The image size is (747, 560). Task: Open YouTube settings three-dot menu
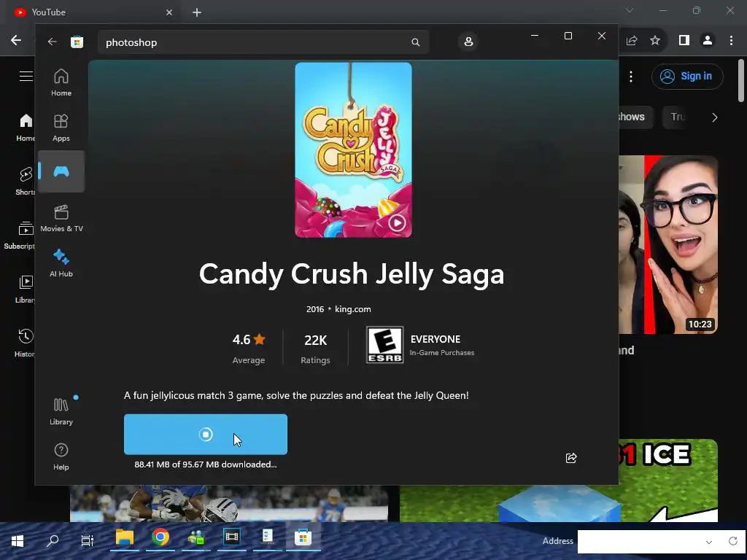631,76
